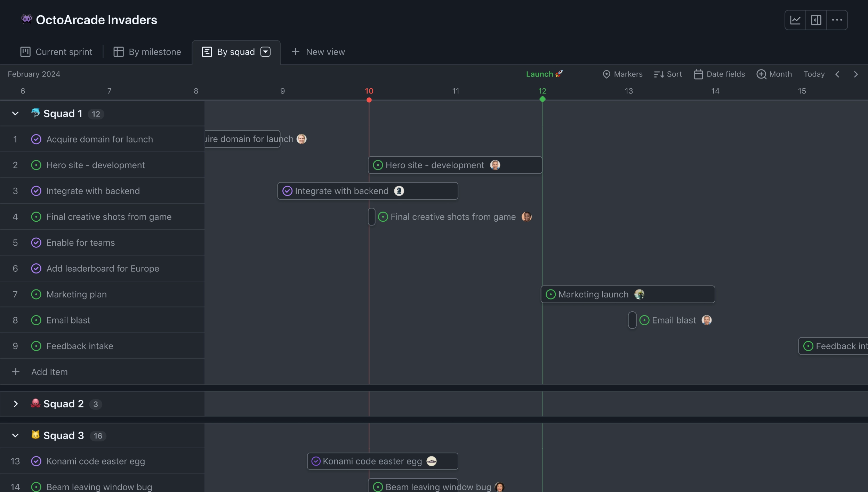Open Date fields calendar settings

(719, 74)
